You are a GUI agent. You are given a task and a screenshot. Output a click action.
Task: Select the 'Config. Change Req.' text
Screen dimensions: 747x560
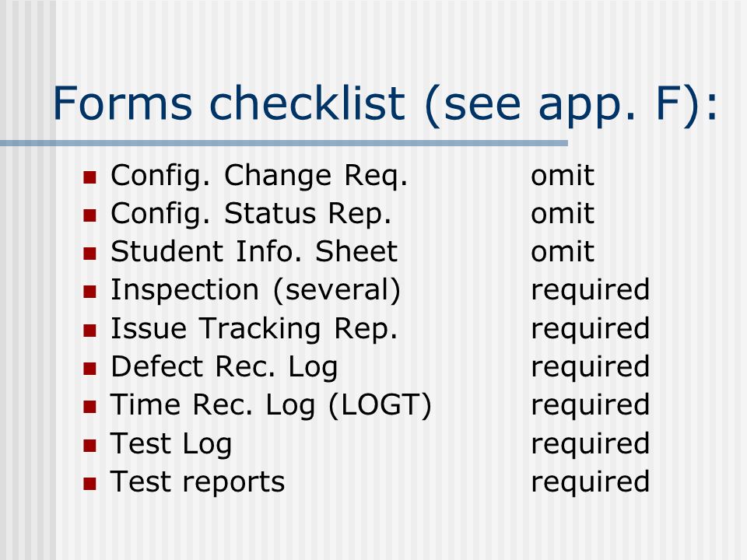(x=259, y=177)
